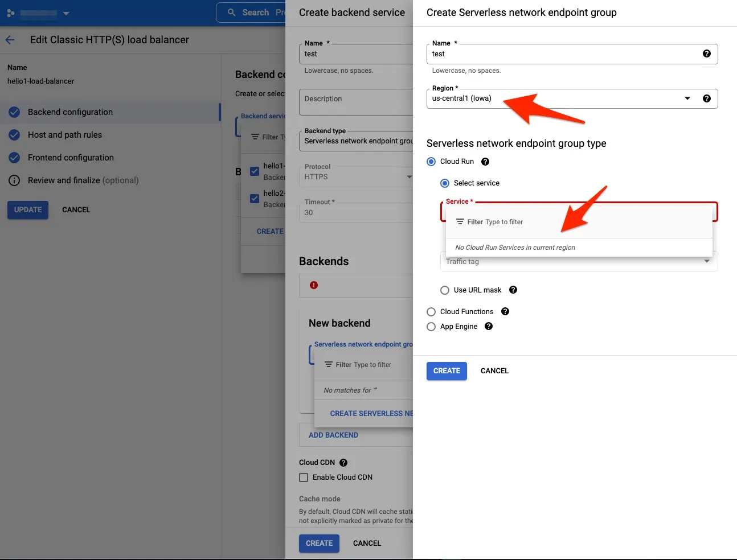Click CREATE in Serverless network endpoint group panel
Image resolution: width=737 pixels, height=560 pixels.
(x=447, y=371)
